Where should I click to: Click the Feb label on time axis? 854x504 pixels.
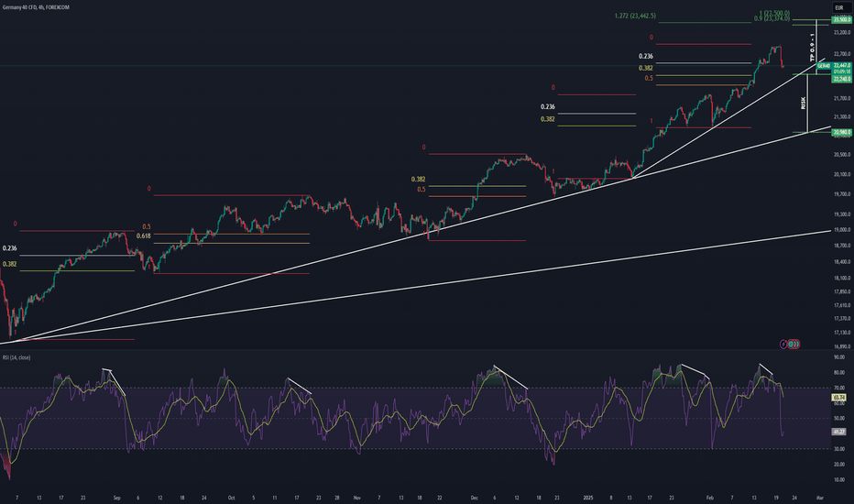709,498
